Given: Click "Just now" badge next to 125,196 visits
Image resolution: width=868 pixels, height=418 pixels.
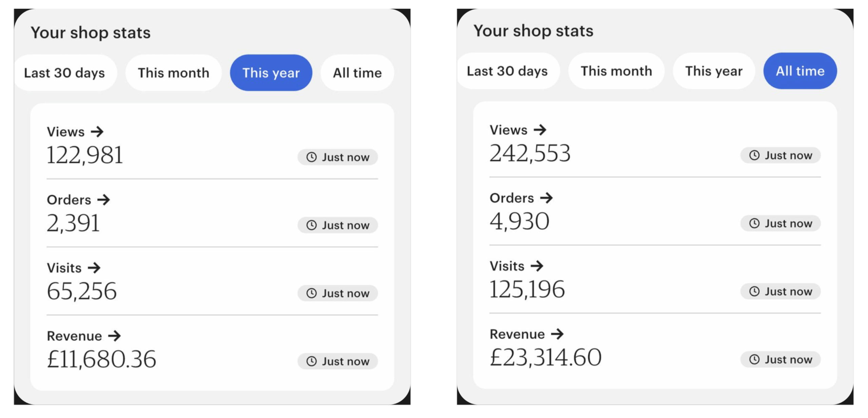Looking at the screenshot, I should pos(780,291).
